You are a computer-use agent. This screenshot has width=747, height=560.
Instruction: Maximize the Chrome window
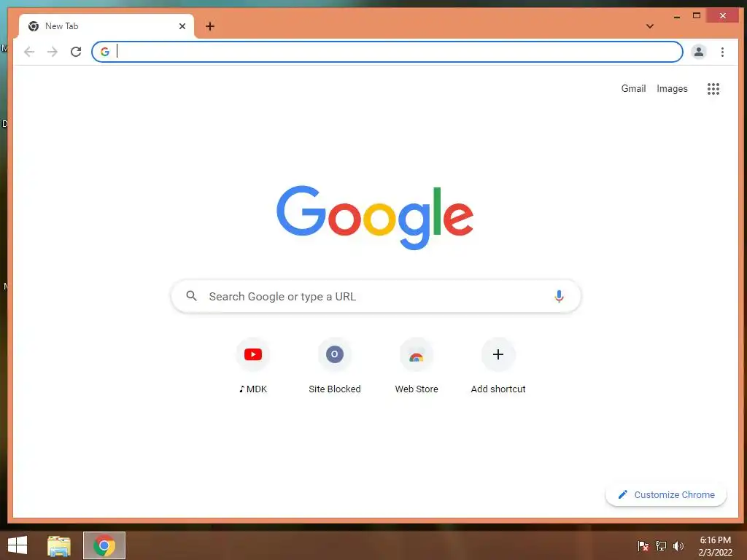[697, 16]
